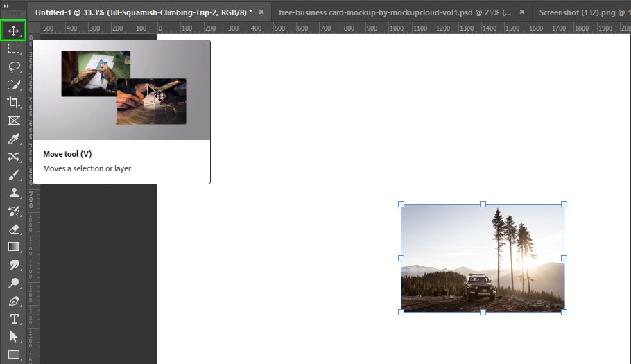Select the Rectangle shape tool
Viewport: 631px width, 364px height.
pos(14,355)
